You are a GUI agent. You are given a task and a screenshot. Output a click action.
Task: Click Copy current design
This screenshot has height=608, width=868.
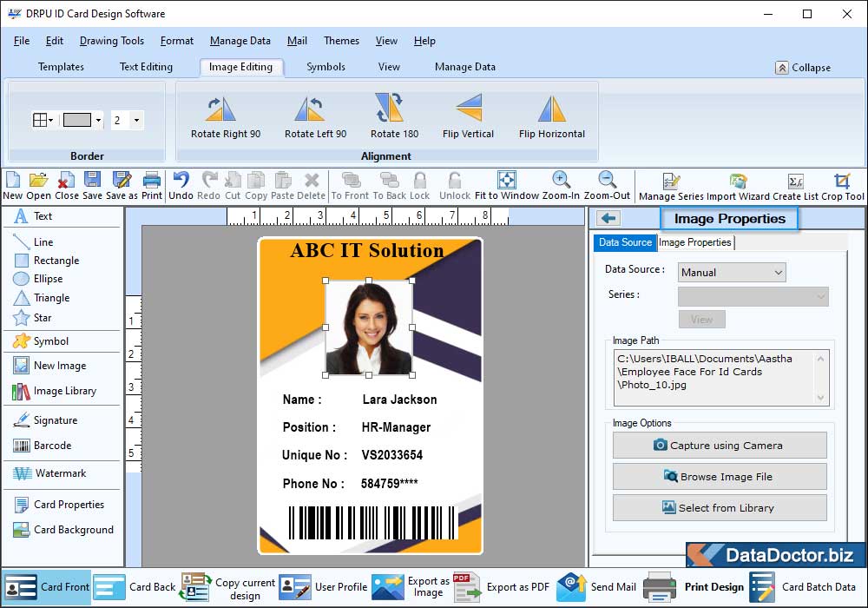tap(228, 587)
